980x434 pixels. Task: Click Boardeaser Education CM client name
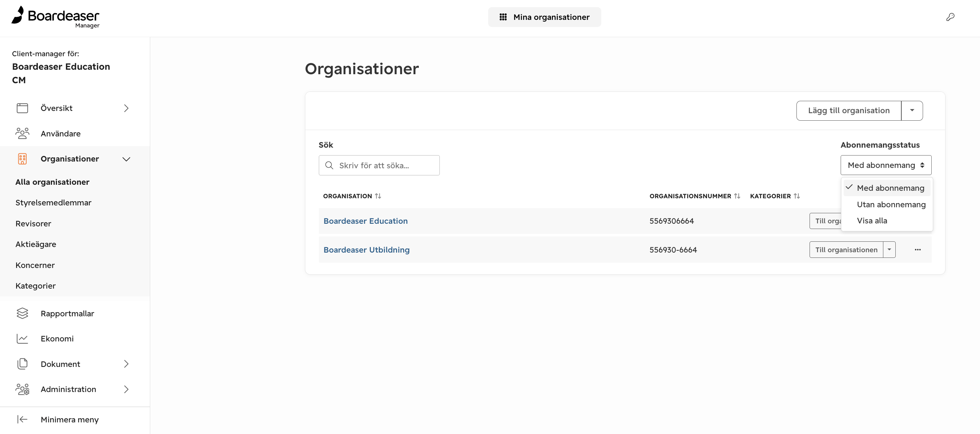[x=61, y=73]
